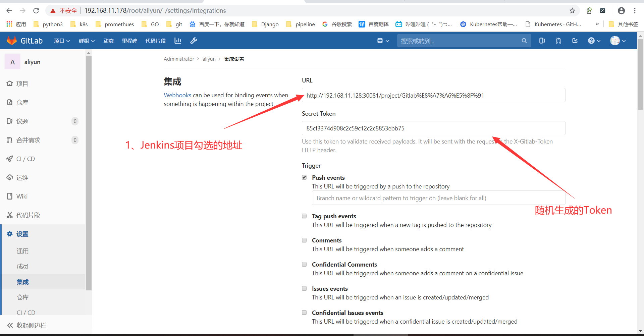The width and height of the screenshot is (644, 336).
Task: Go back in browser history
Action: pos(9,11)
